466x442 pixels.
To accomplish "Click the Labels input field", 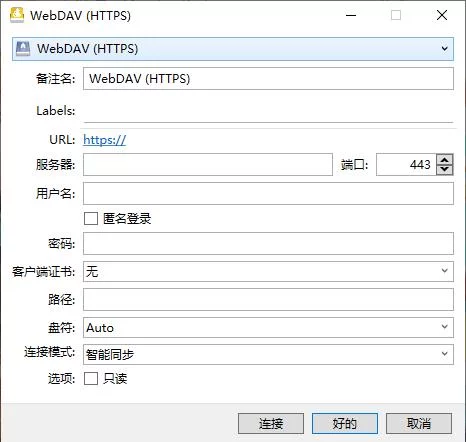I will click(268, 111).
